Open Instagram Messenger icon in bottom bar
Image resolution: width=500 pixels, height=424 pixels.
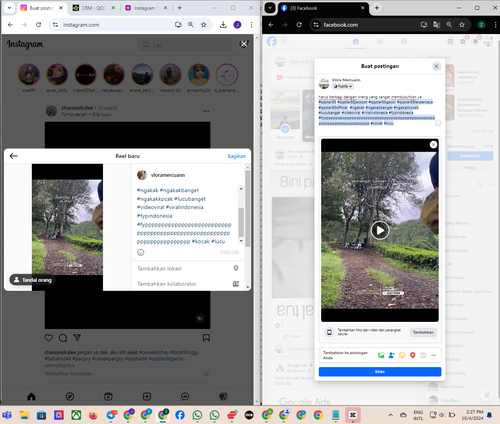tap(185, 396)
